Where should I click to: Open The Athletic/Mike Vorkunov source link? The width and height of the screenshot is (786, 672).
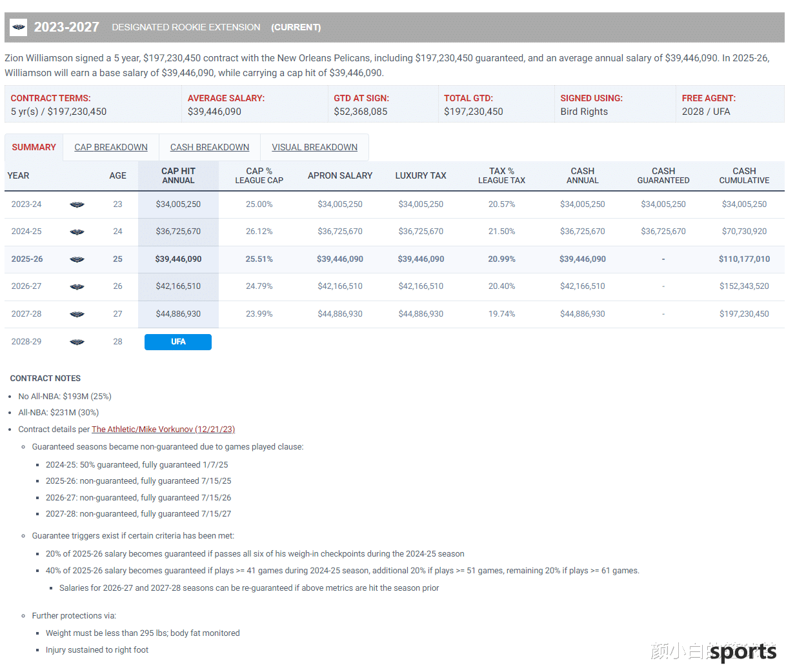click(163, 430)
